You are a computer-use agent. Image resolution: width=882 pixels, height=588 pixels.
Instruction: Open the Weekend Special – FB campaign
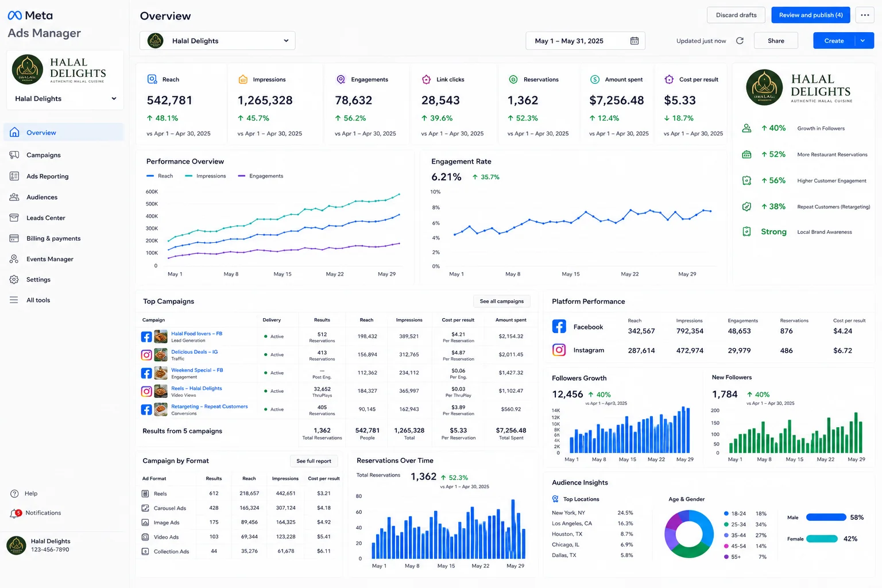197,370
